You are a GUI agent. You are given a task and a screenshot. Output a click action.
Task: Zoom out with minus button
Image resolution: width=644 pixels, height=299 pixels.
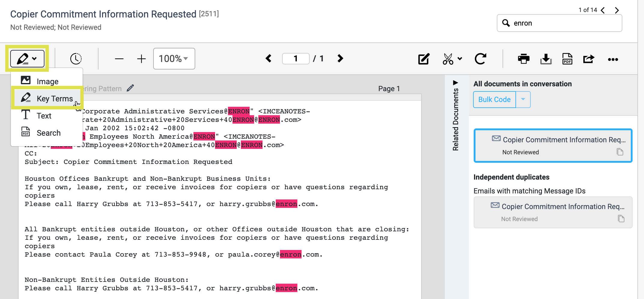point(119,59)
